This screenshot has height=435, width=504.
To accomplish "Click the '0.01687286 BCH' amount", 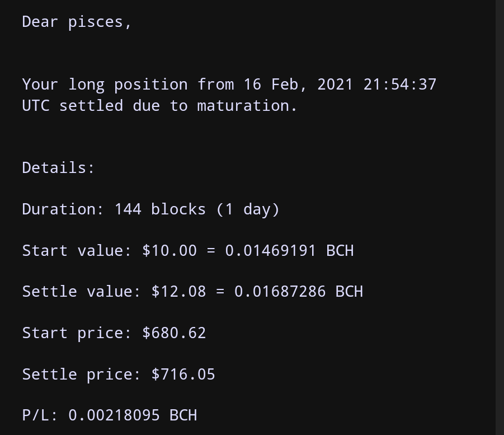I will point(298,292).
